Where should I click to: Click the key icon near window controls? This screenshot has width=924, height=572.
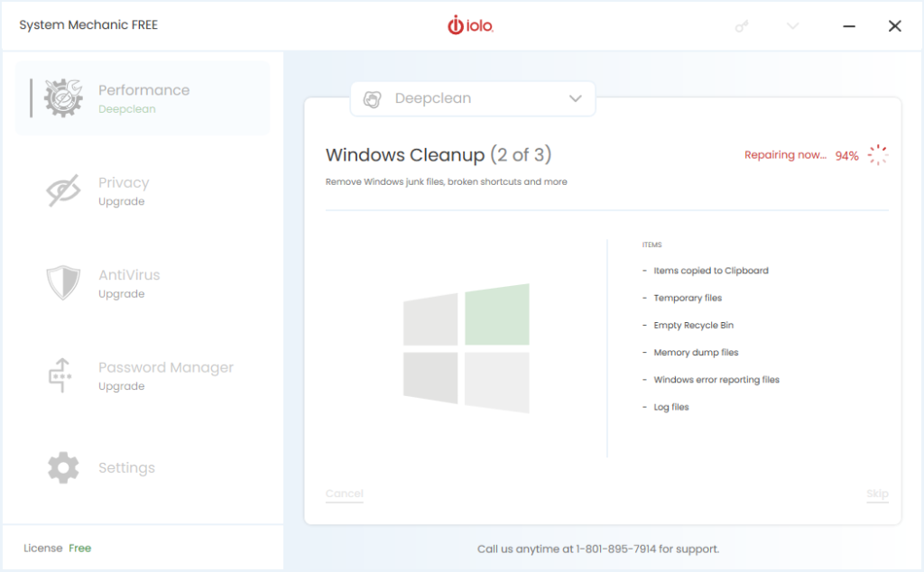click(x=742, y=25)
